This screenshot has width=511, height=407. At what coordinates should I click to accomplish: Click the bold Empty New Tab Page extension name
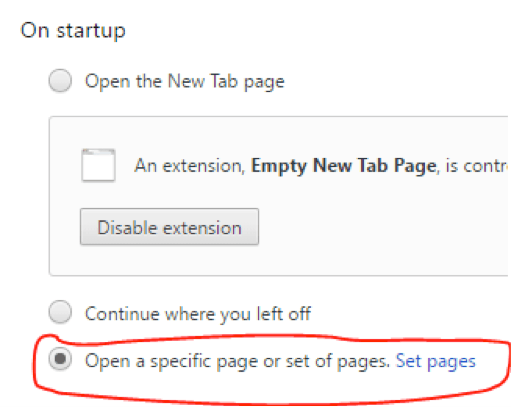click(x=344, y=166)
